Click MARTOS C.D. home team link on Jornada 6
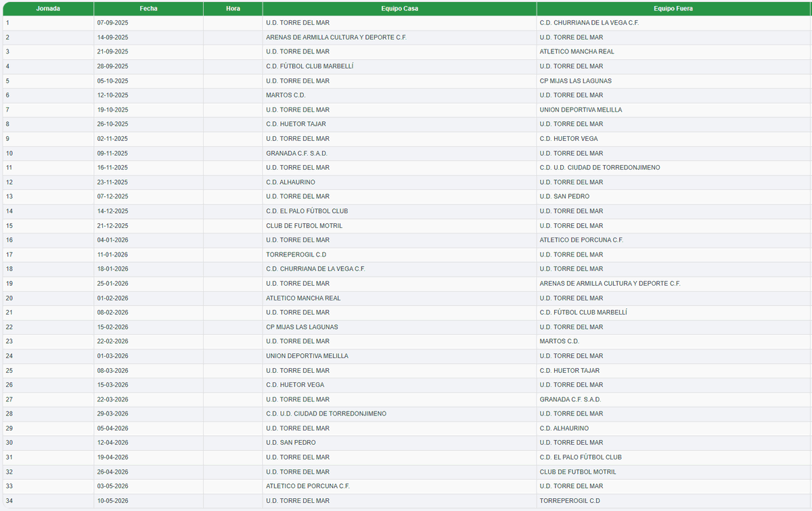Viewport: 812px width, 511px height. click(x=285, y=95)
